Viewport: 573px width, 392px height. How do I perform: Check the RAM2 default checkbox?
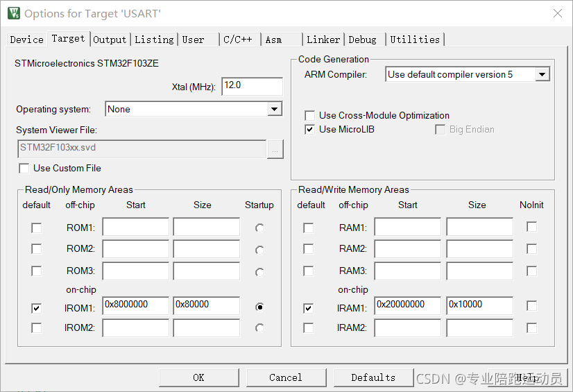click(x=309, y=249)
